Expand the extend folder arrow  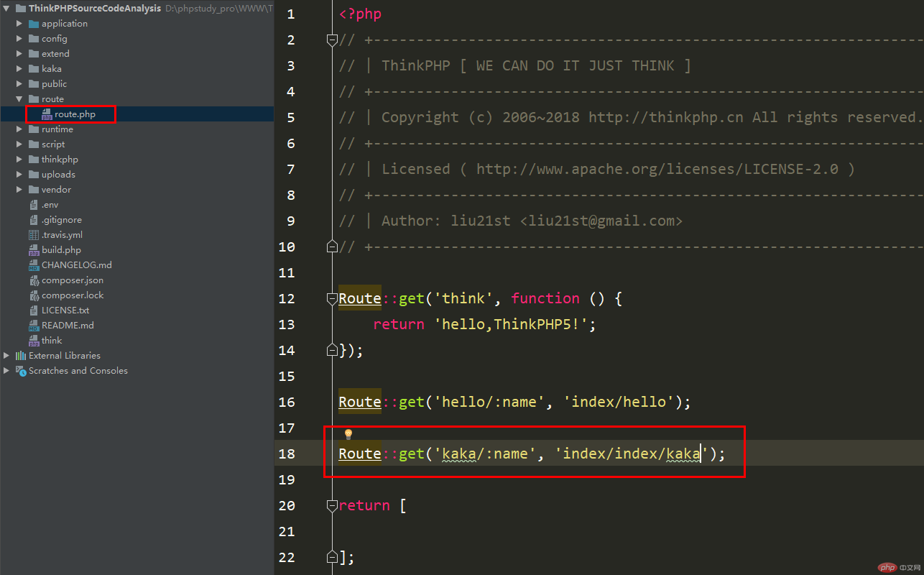point(19,54)
